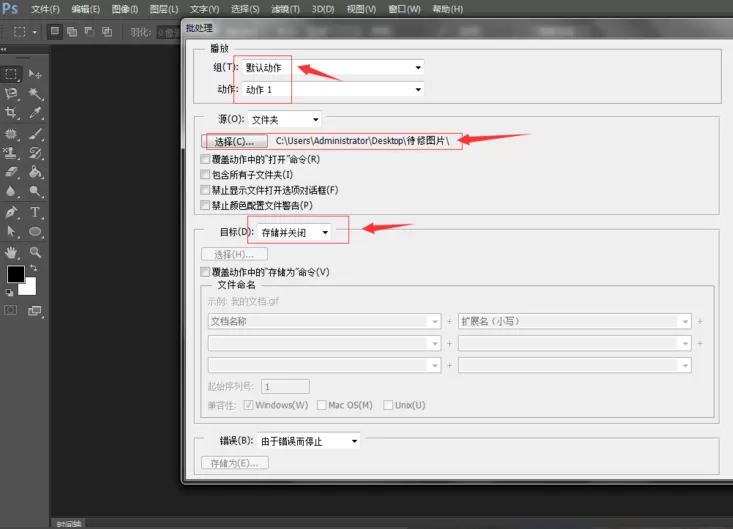Viewport: 733px width, 529px height.
Task: Click the foreground color black swatch
Action: coord(14,273)
